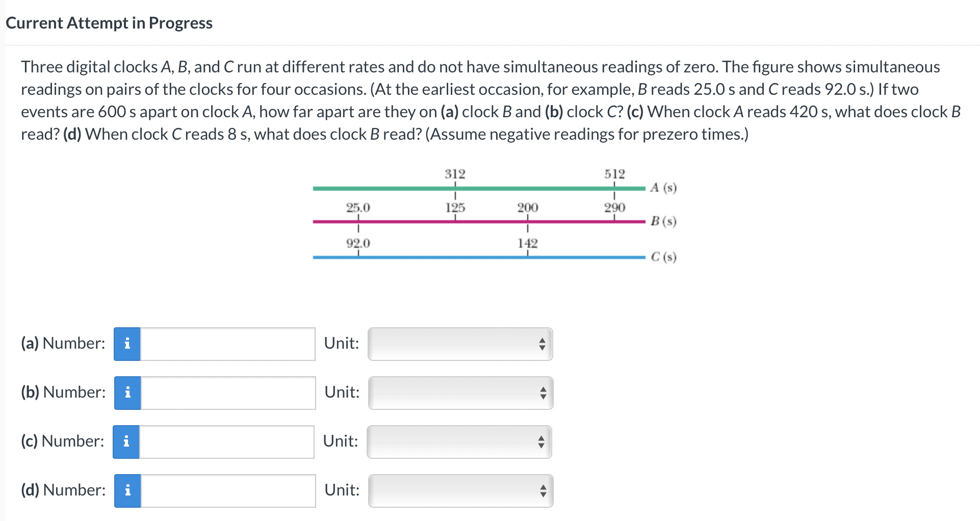Click the down arrow on Unit selector (b)

pyautogui.click(x=542, y=397)
